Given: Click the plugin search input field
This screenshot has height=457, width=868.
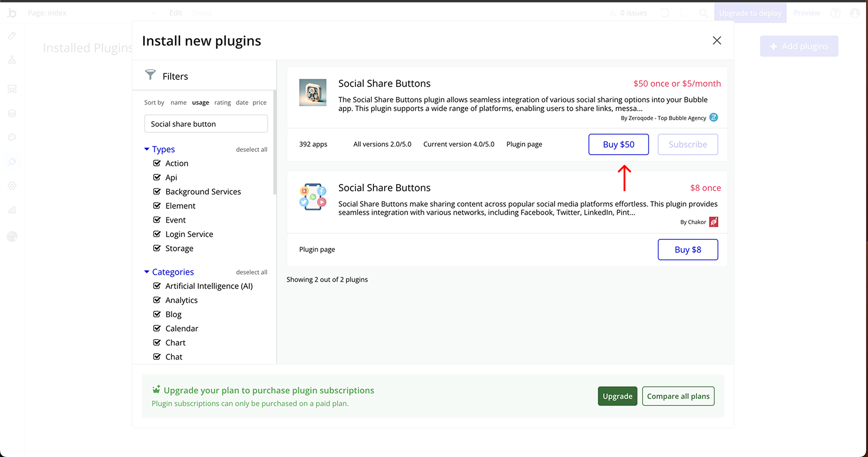Looking at the screenshot, I should (206, 124).
